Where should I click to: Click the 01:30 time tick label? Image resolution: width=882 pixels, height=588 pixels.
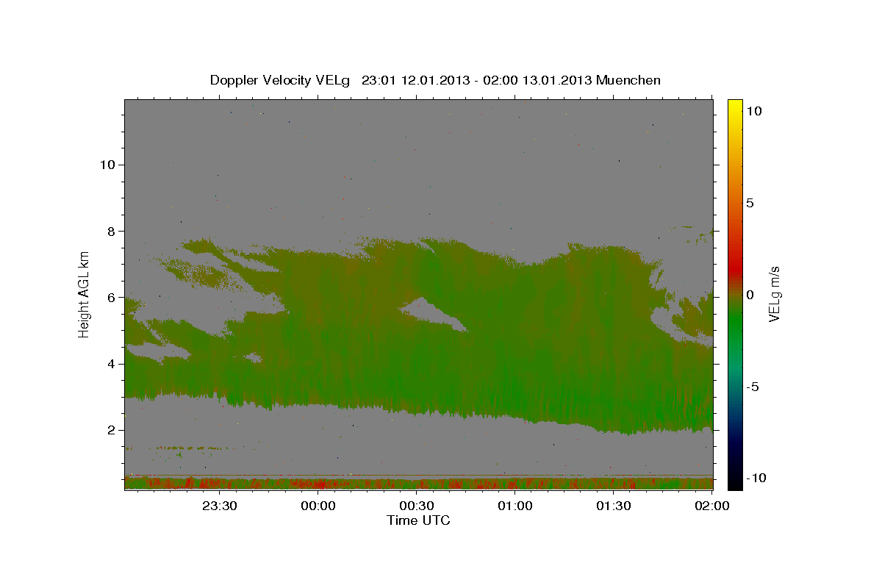(614, 506)
